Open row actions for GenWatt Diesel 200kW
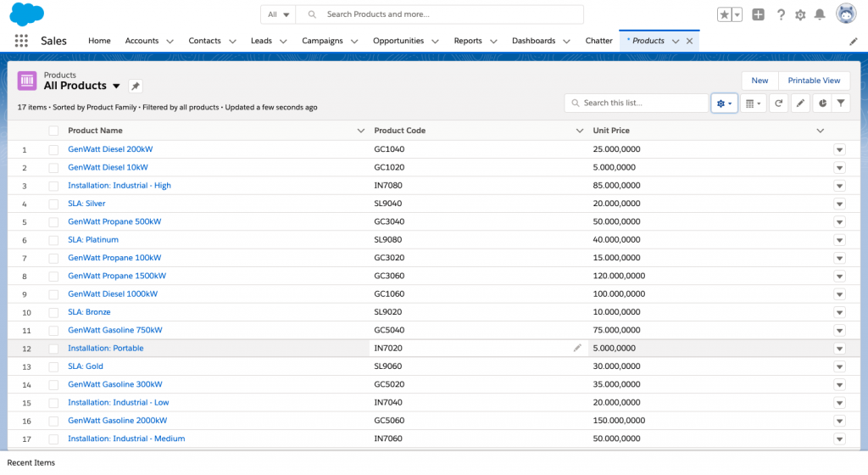The image size is (868, 475). [840, 149]
